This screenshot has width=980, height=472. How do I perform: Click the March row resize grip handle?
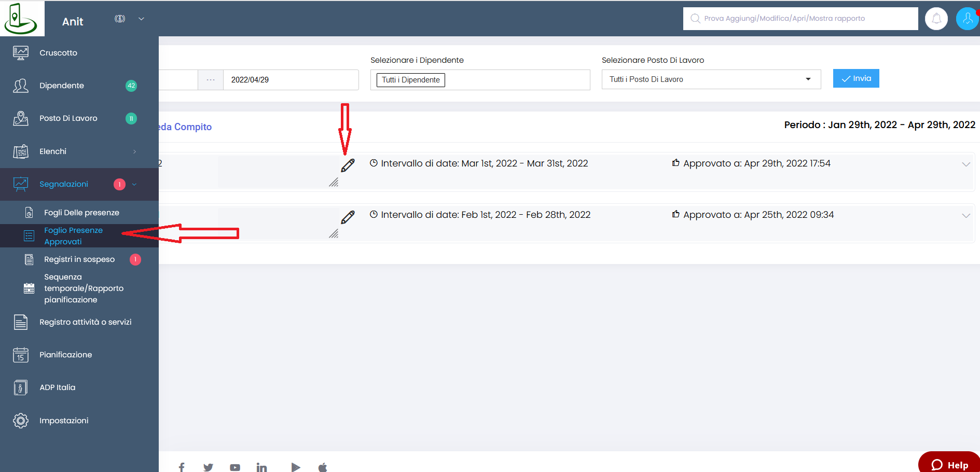tap(334, 183)
